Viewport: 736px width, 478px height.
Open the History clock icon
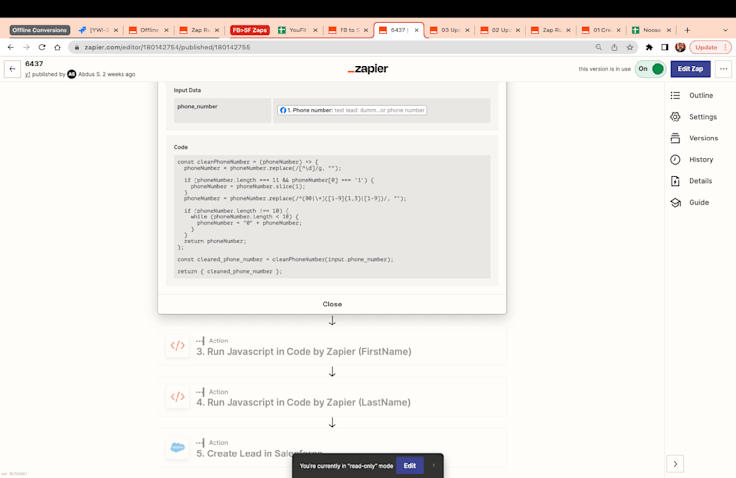[x=675, y=160]
